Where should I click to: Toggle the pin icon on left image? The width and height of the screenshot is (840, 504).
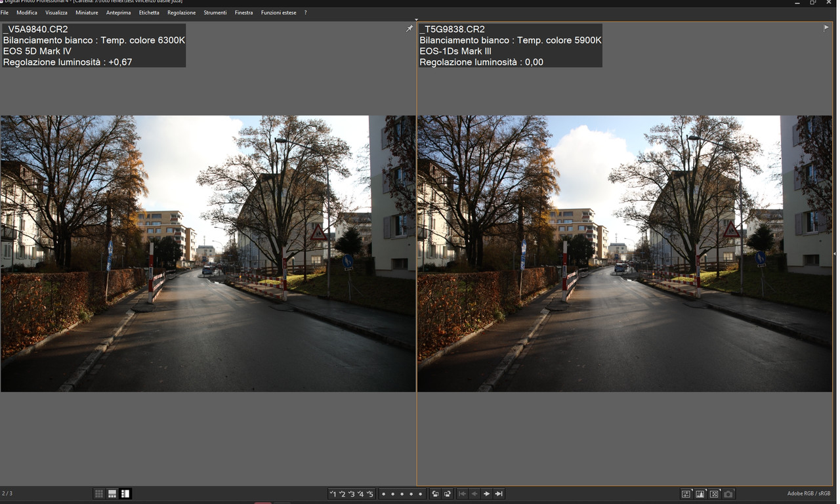click(409, 28)
